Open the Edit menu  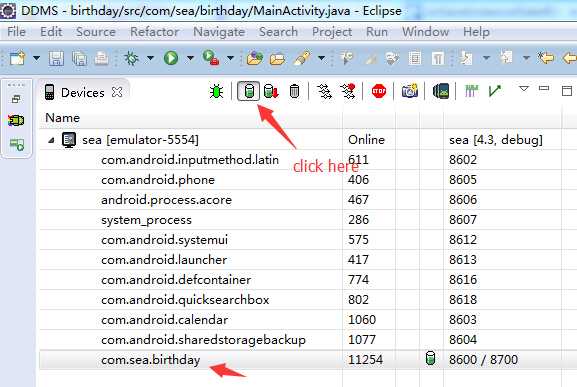pyautogui.click(x=51, y=32)
